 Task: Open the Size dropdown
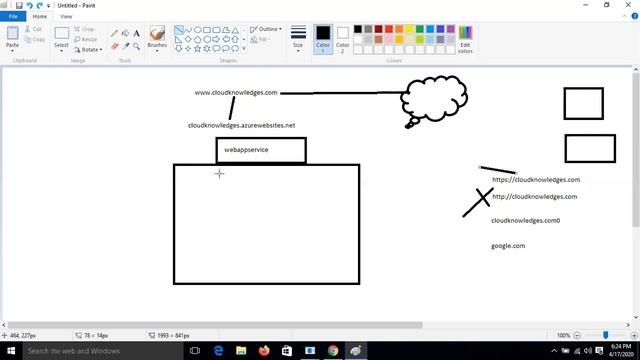298,39
